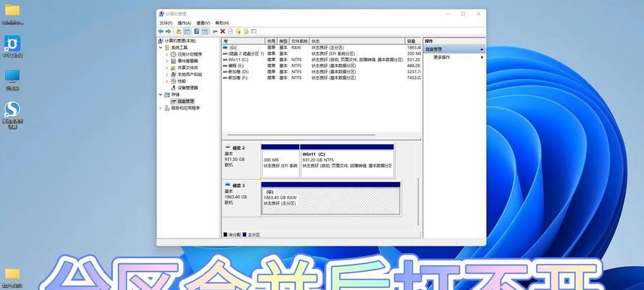Open the yellow folder at the top of the desktop
The image size is (644, 290).
tap(12, 10)
